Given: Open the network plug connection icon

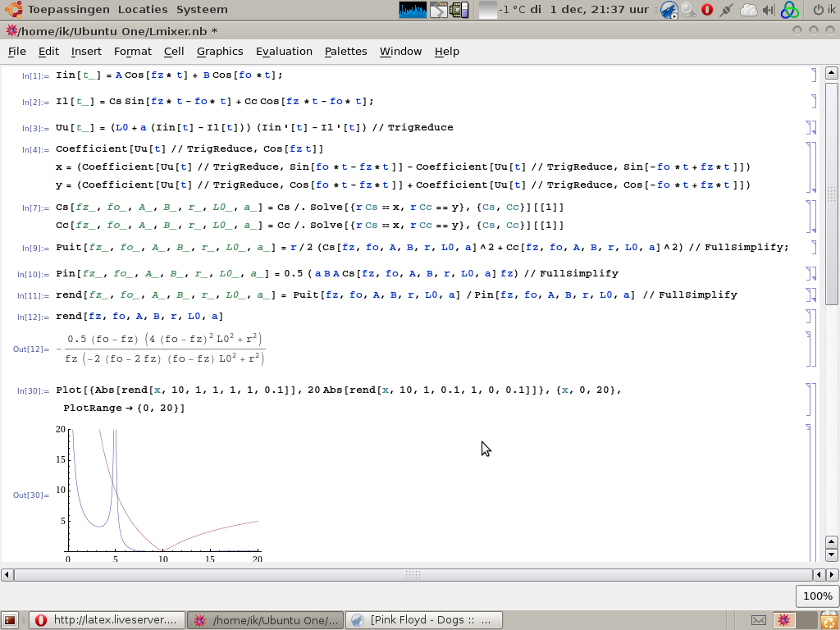Looking at the screenshot, I should (726, 10).
